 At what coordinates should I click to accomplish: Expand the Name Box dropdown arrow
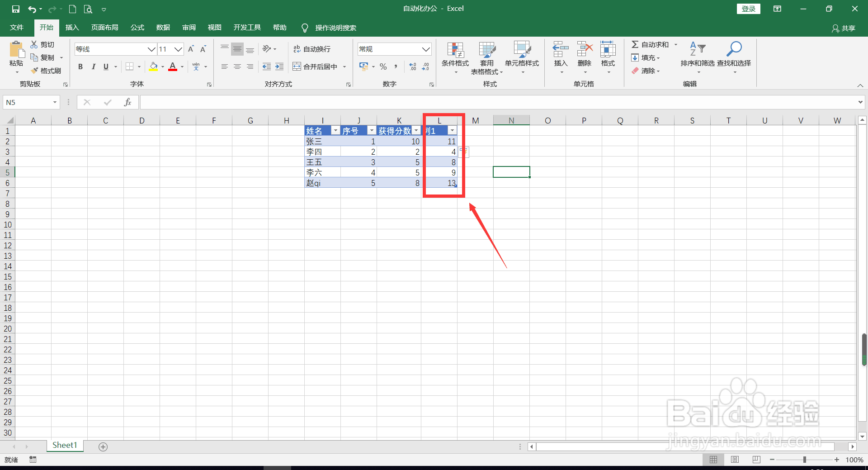55,102
